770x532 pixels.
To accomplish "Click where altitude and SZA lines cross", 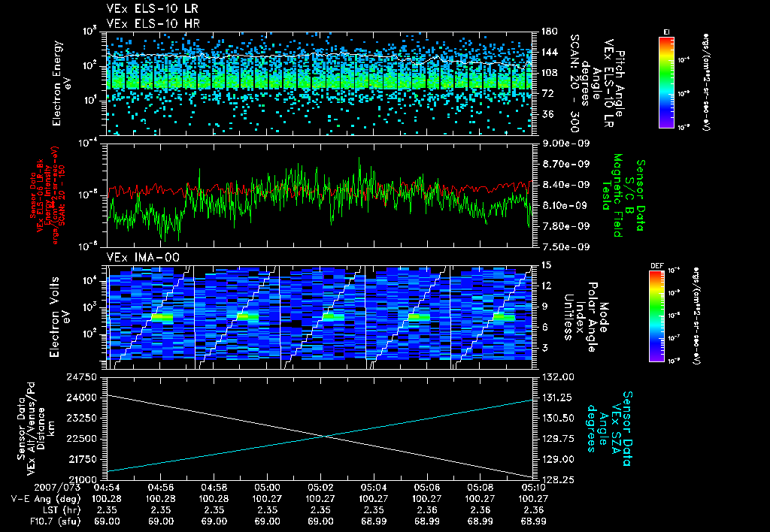I will (325, 436).
